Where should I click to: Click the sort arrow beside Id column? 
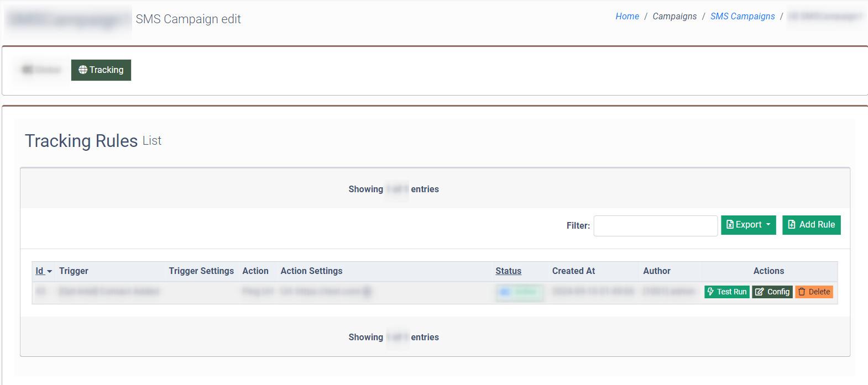tap(49, 271)
